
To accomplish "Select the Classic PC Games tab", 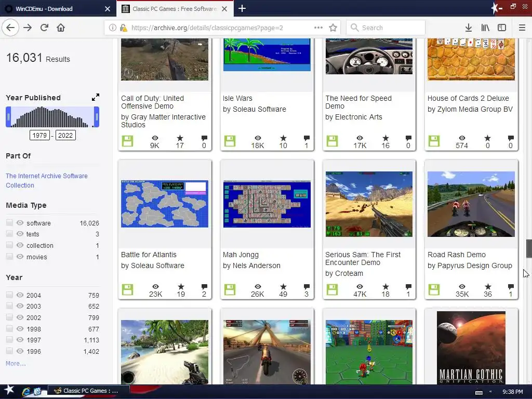I will tap(175, 8).
